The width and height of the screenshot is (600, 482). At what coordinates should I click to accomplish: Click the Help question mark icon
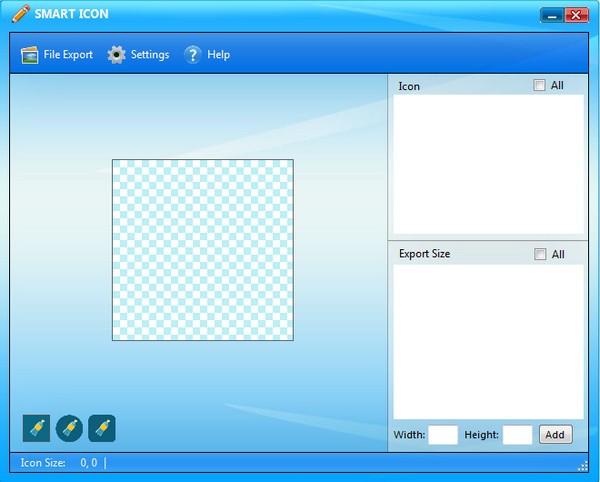pyautogui.click(x=192, y=55)
